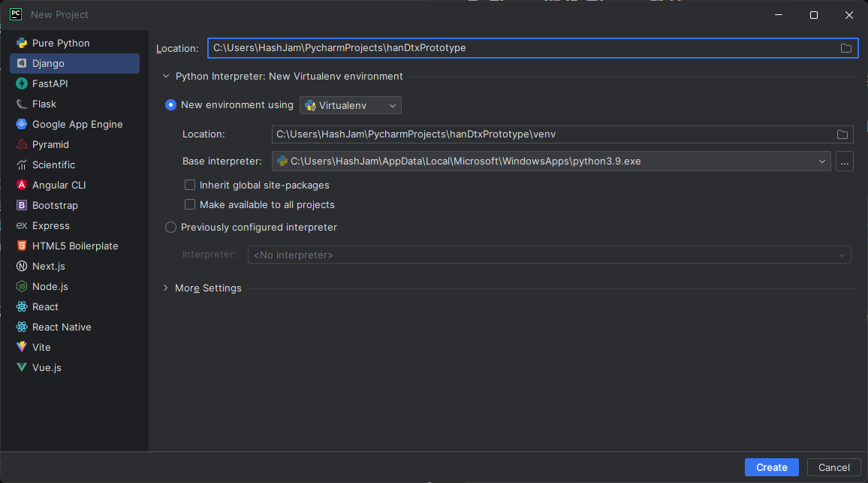Click the Vite logo icon

(x=22, y=347)
